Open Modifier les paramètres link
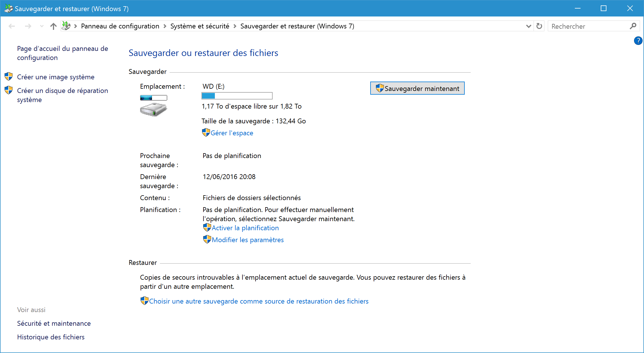The height and width of the screenshot is (353, 644). 248,240
